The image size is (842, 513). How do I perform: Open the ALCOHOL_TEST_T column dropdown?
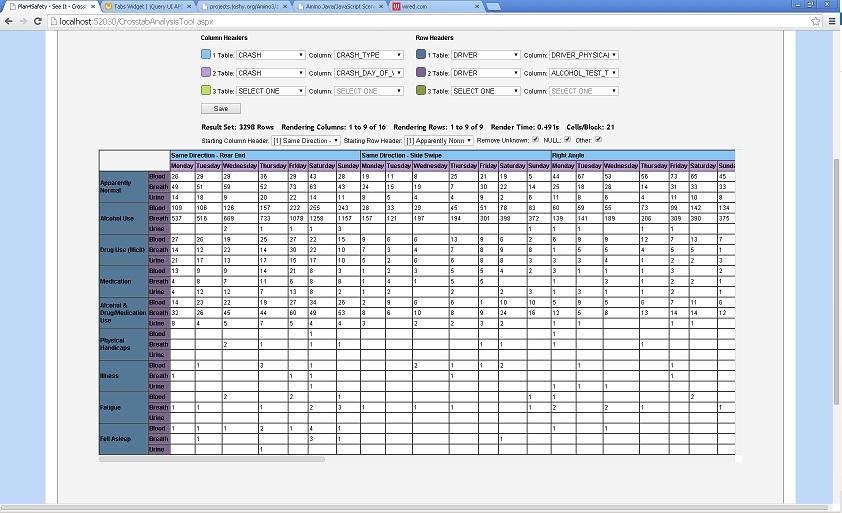coord(584,73)
